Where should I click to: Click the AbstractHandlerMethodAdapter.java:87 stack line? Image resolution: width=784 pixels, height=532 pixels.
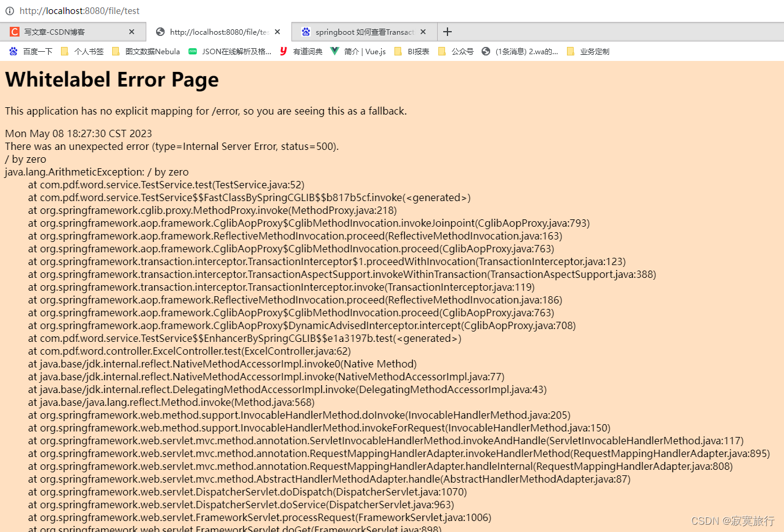coord(329,479)
